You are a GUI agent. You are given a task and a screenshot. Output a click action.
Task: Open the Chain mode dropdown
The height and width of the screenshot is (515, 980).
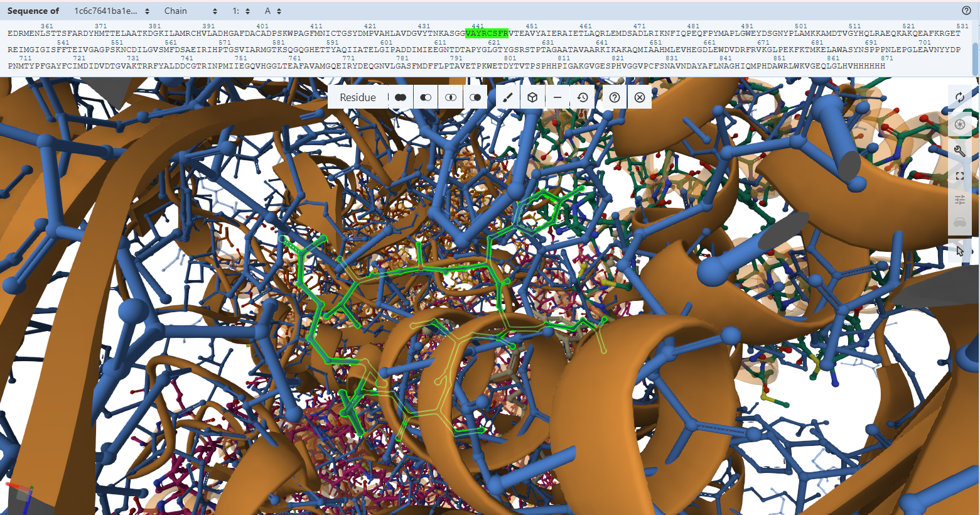coord(191,11)
